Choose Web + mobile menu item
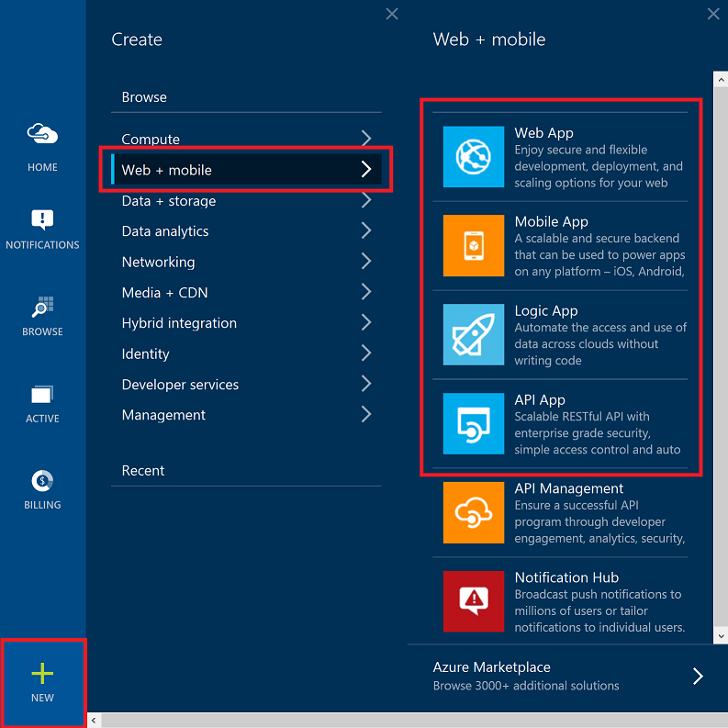This screenshot has height=728, width=728. pyautogui.click(x=246, y=170)
